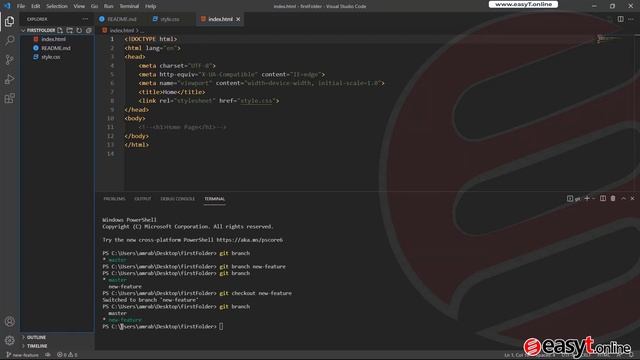
Task: Open the File menu
Action: [21, 6]
